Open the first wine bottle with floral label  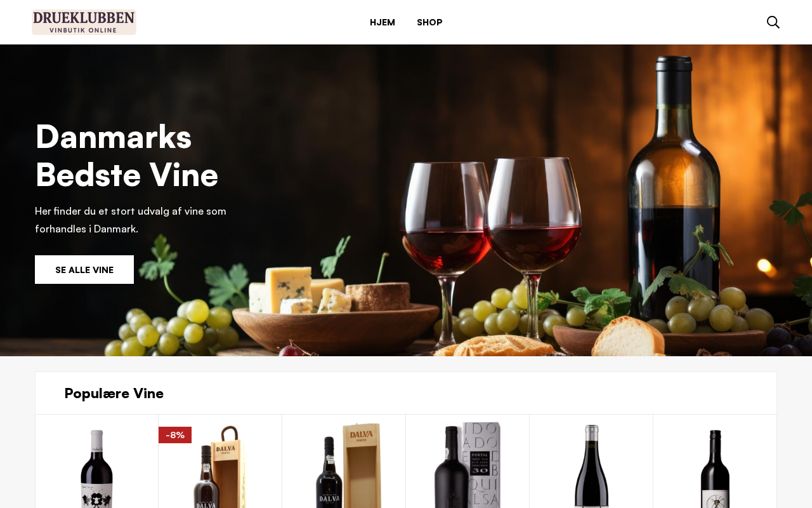pyautogui.click(x=96, y=469)
